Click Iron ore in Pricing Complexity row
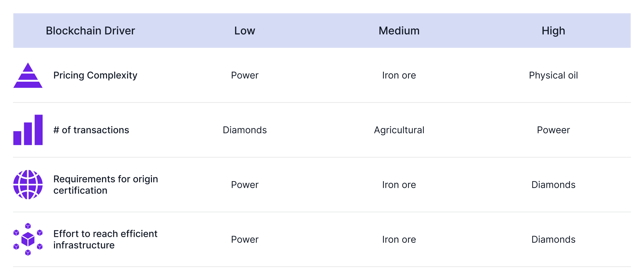644x280 pixels. pyautogui.click(x=399, y=75)
